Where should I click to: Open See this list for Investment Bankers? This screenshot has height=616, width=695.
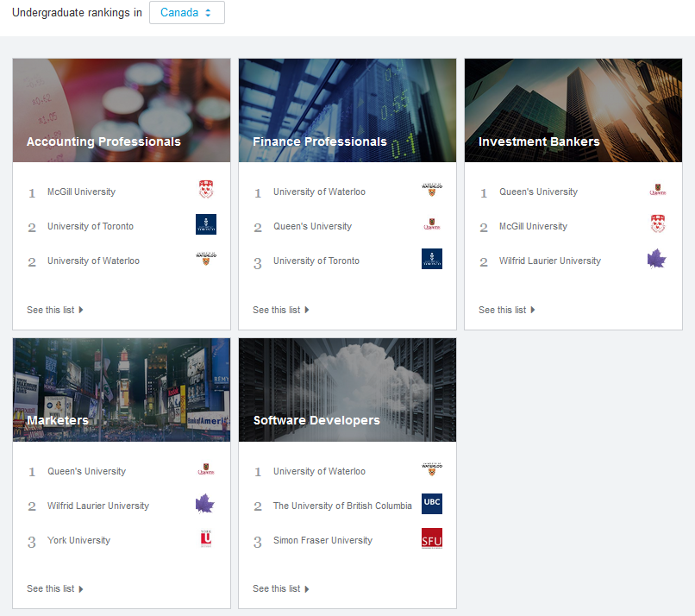click(507, 310)
